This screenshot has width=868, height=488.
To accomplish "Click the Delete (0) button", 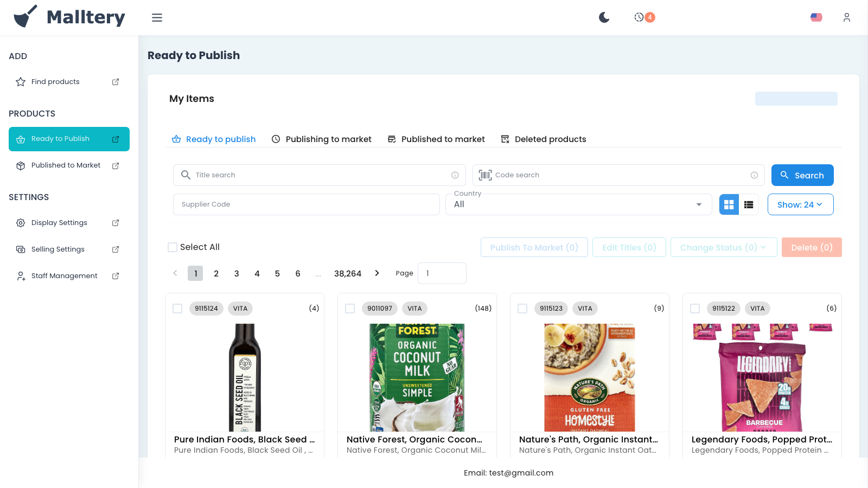I will point(812,247).
